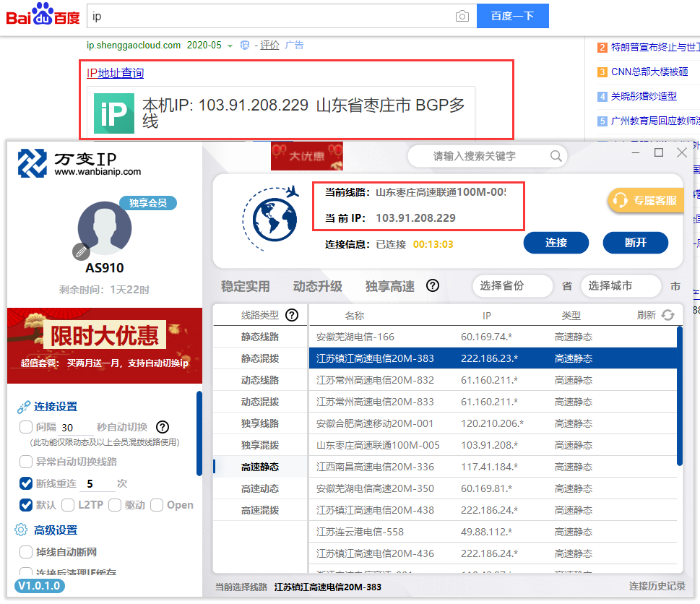Select the L2TP protocol checkbox

68,505
